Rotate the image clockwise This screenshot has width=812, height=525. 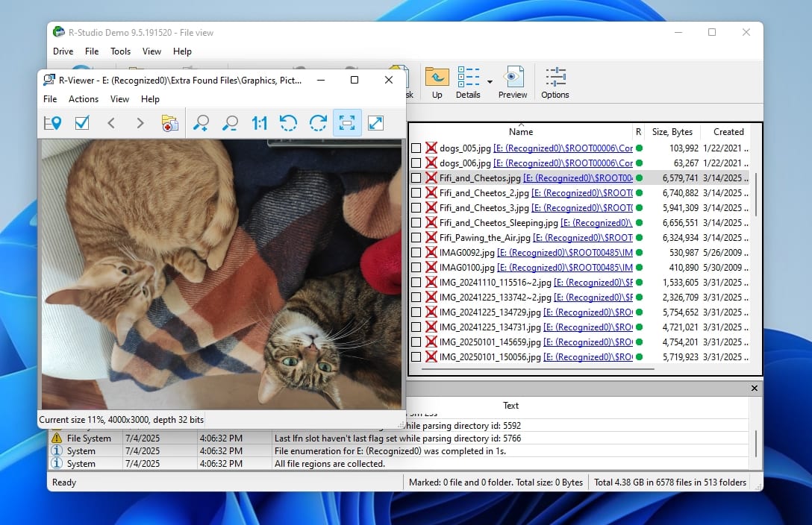pyautogui.click(x=317, y=123)
